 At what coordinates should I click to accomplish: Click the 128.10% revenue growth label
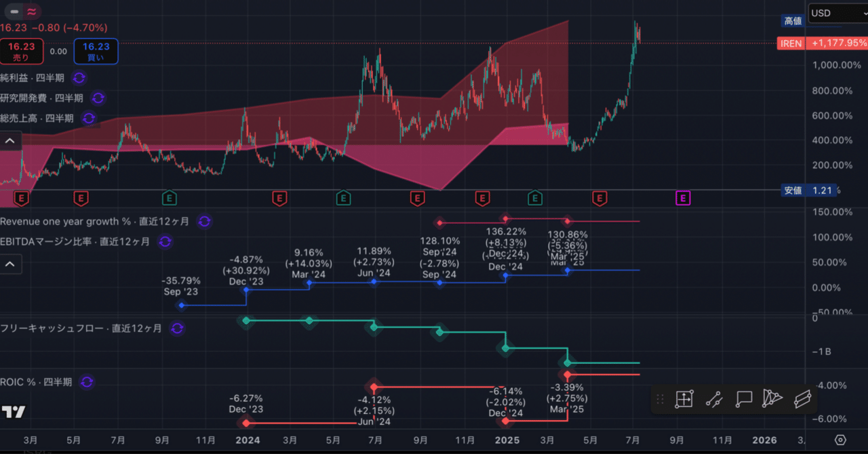point(440,241)
